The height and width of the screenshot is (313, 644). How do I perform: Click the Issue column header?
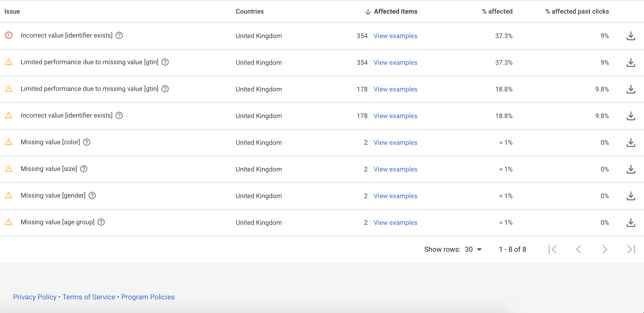[x=12, y=11]
